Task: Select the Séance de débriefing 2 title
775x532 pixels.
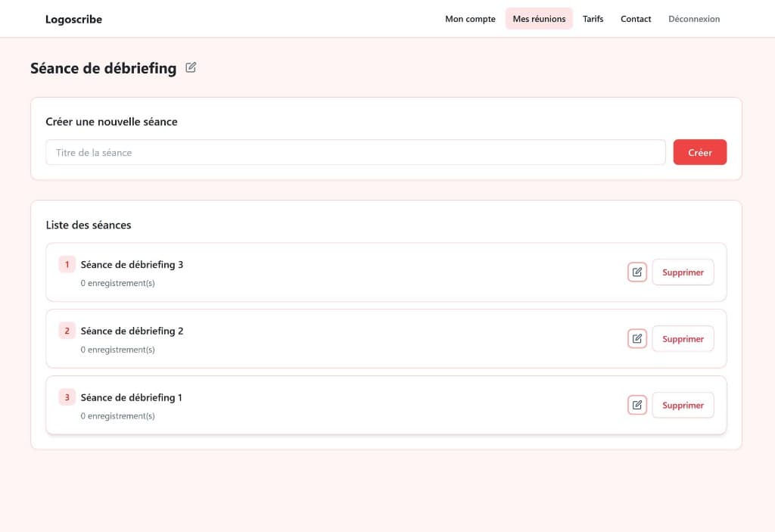Action: 132,331
